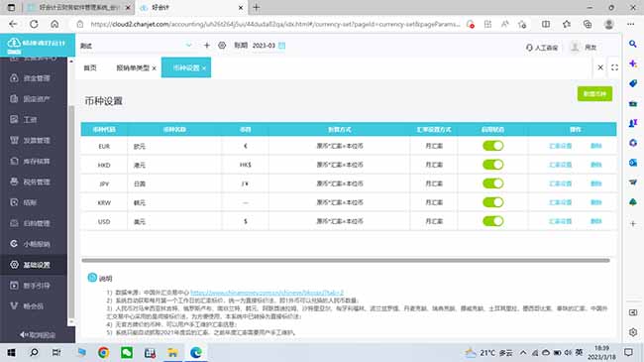Enter fullscreen with the expand icon
644x362 pixels.
tap(614, 67)
